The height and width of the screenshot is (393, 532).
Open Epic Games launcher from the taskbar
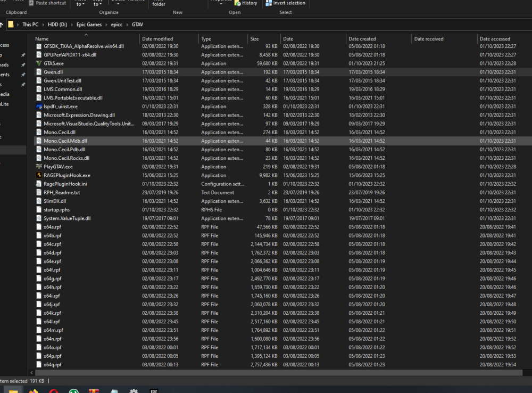pyautogui.click(x=153, y=390)
